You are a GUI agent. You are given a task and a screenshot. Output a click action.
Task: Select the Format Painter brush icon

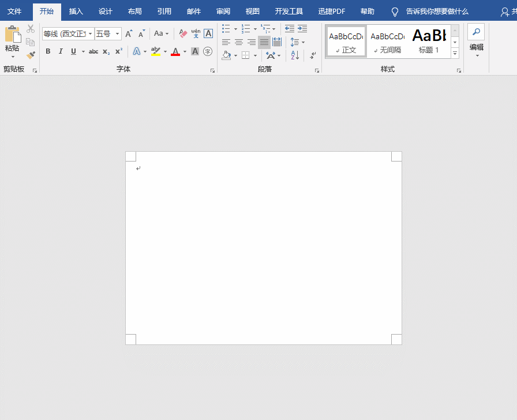tap(31, 55)
